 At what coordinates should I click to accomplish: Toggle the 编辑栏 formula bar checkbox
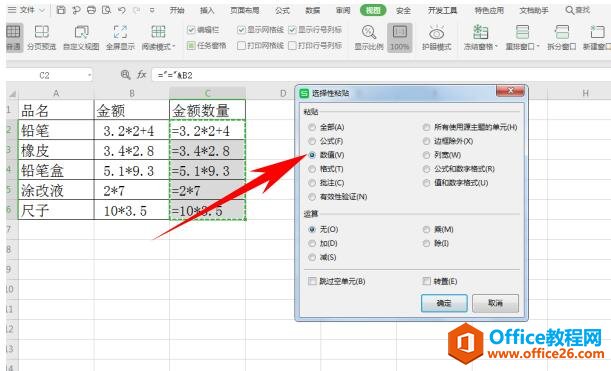click(x=191, y=30)
